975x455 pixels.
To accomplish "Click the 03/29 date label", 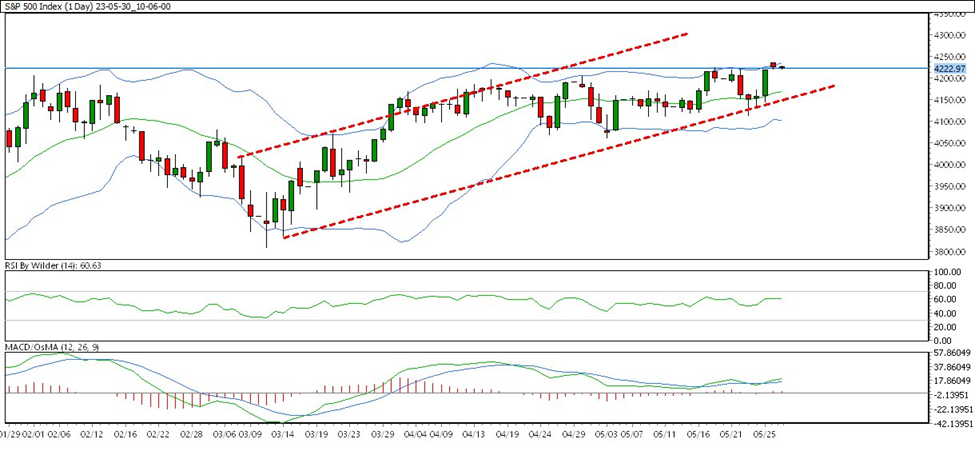I will click(x=383, y=435).
